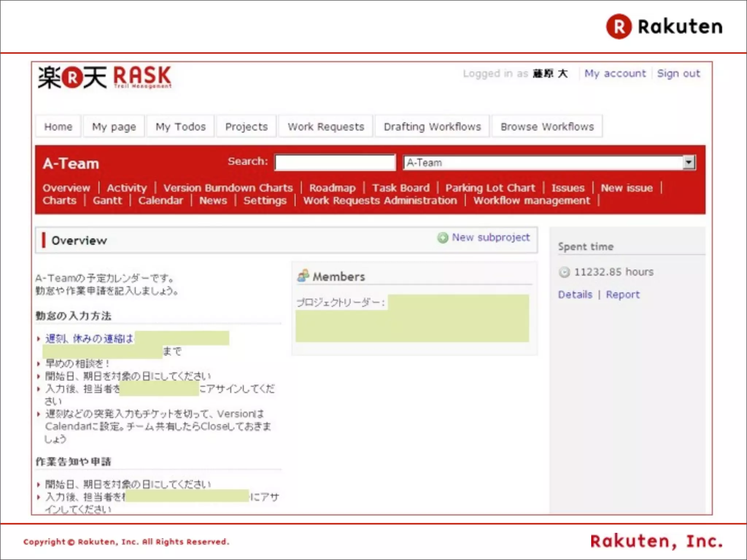
Task: Click the clock icon beside spent hours
Action: [564, 272]
